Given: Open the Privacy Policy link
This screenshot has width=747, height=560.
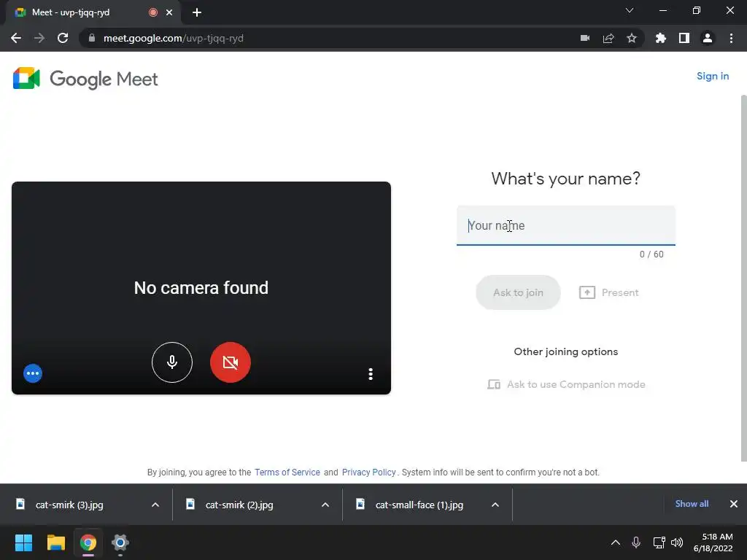Looking at the screenshot, I should coord(368,472).
